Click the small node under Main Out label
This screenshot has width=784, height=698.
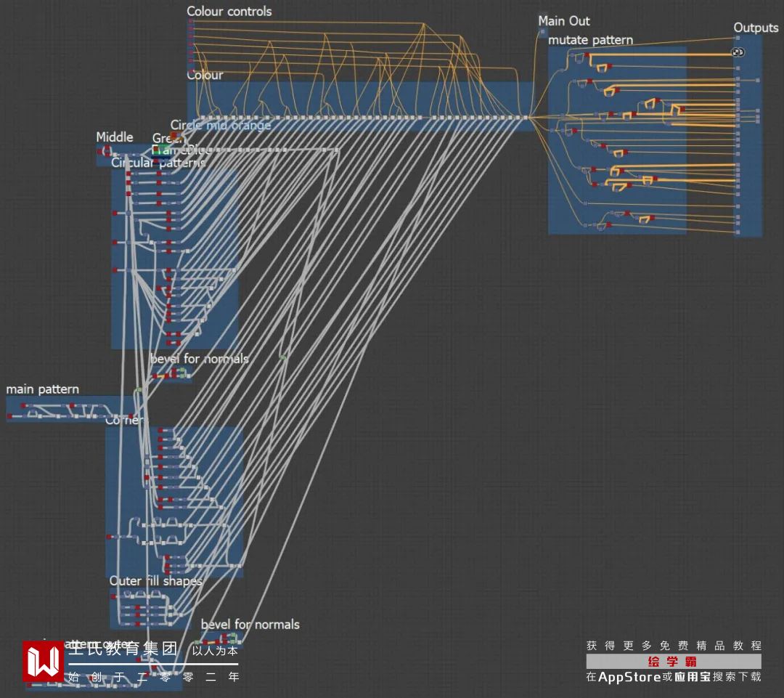pos(542,33)
